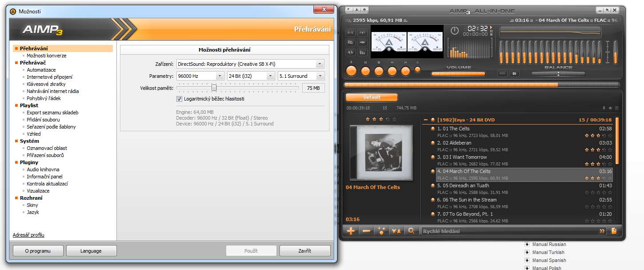Open the Adresář profilu link
The width and height of the screenshot is (644, 270).
coord(28,235)
